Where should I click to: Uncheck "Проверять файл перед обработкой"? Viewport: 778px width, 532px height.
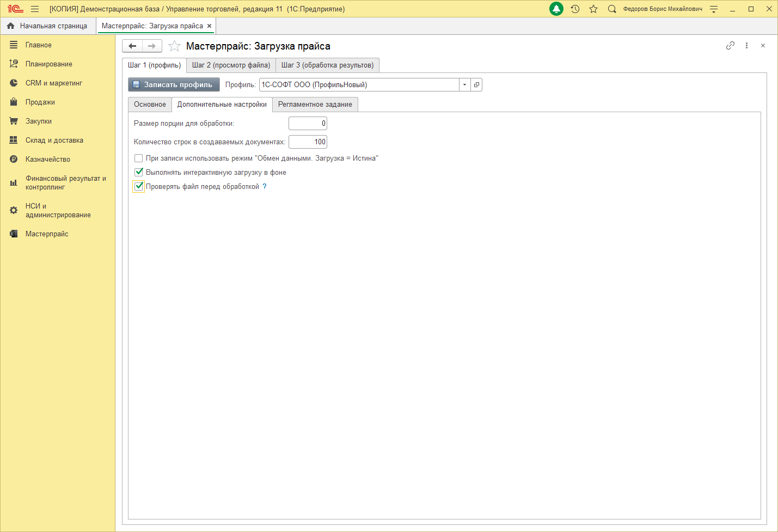click(x=139, y=187)
